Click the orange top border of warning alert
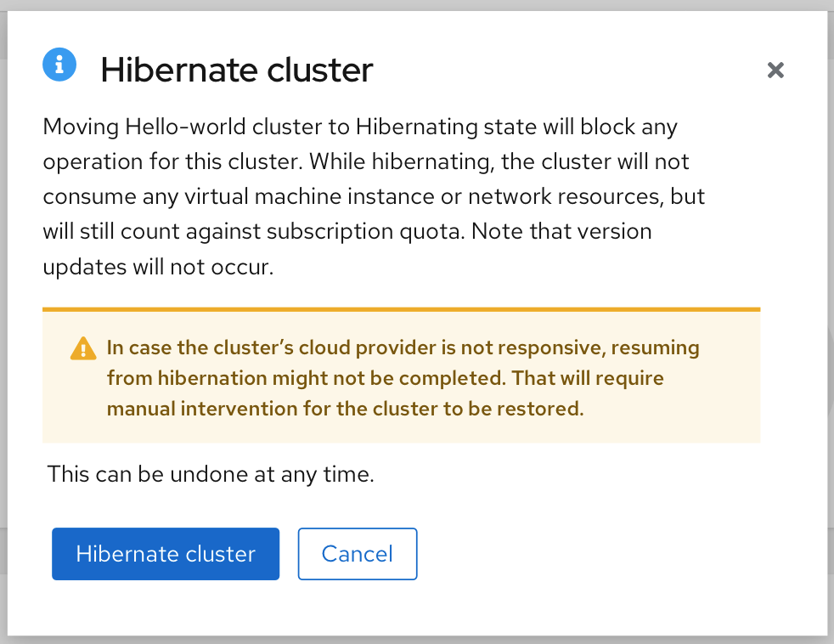Viewport: 834px width, 644px height. click(x=401, y=309)
